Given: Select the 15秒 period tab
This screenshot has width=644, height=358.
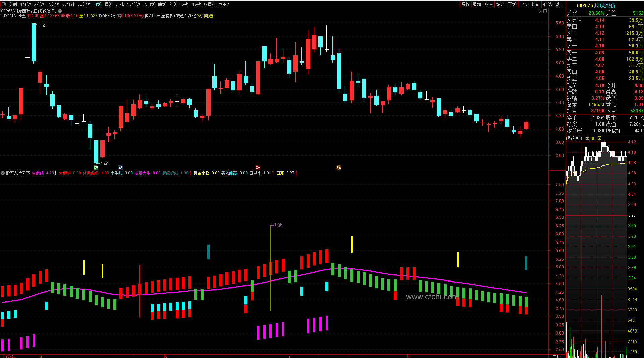Looking at the screenshot, I should pyautogui.click(x=197, y=4).
